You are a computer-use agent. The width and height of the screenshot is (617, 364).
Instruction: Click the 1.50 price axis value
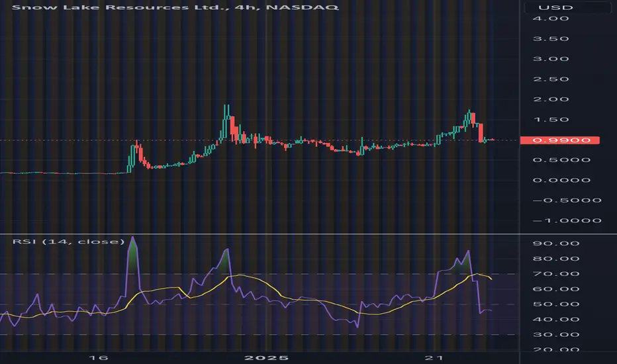tap(551, 120)
